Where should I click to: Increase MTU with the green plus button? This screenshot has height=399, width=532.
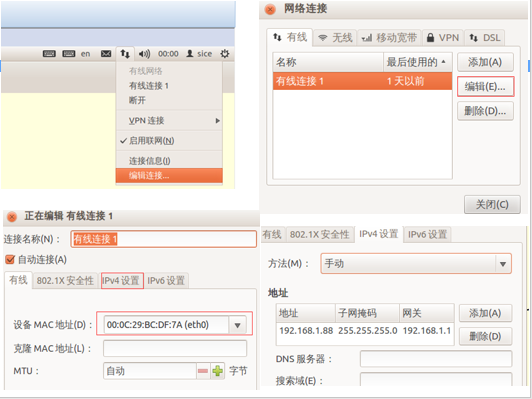(x=217, y=371)
